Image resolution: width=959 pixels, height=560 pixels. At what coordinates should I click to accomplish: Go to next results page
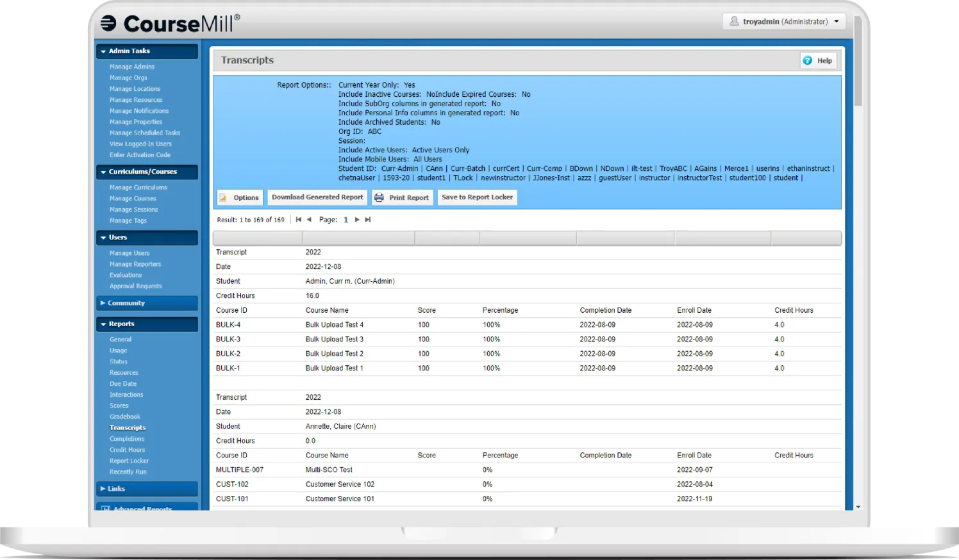357,220
